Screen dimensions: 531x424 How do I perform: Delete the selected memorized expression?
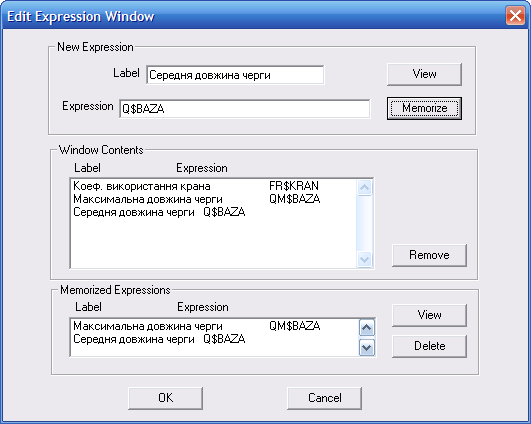[429, 346]
